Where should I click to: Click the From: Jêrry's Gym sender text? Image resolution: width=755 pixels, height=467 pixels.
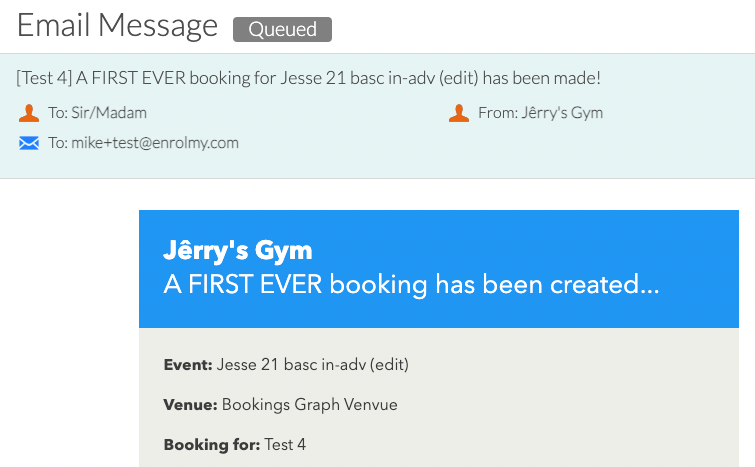[540, 113]
